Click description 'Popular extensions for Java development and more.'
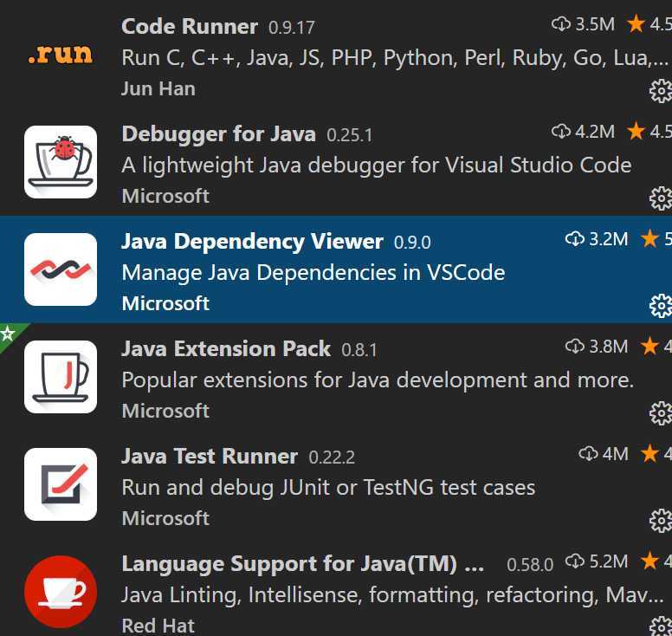The height and width of the screenshot is (636, 672). (x=378, y=380)
